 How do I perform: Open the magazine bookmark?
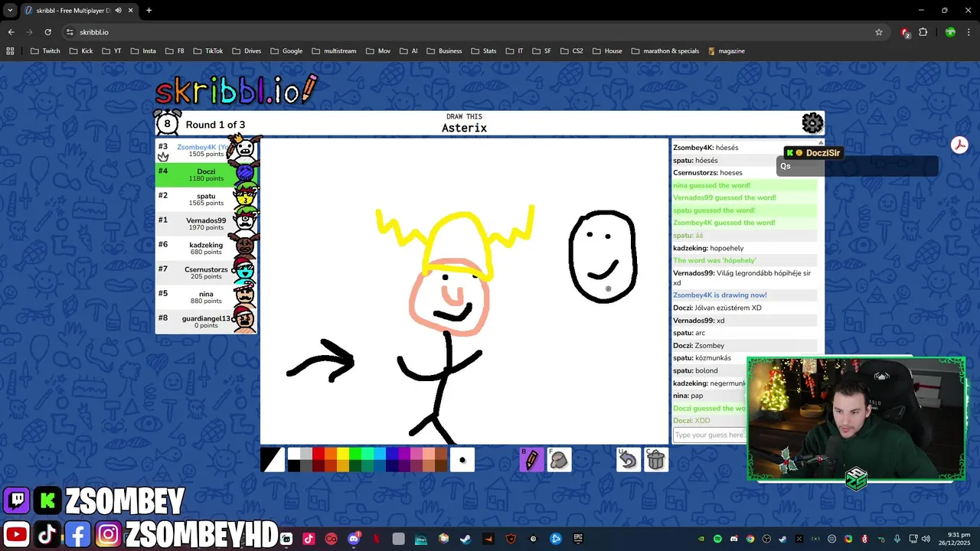click(x=726, y=51)
